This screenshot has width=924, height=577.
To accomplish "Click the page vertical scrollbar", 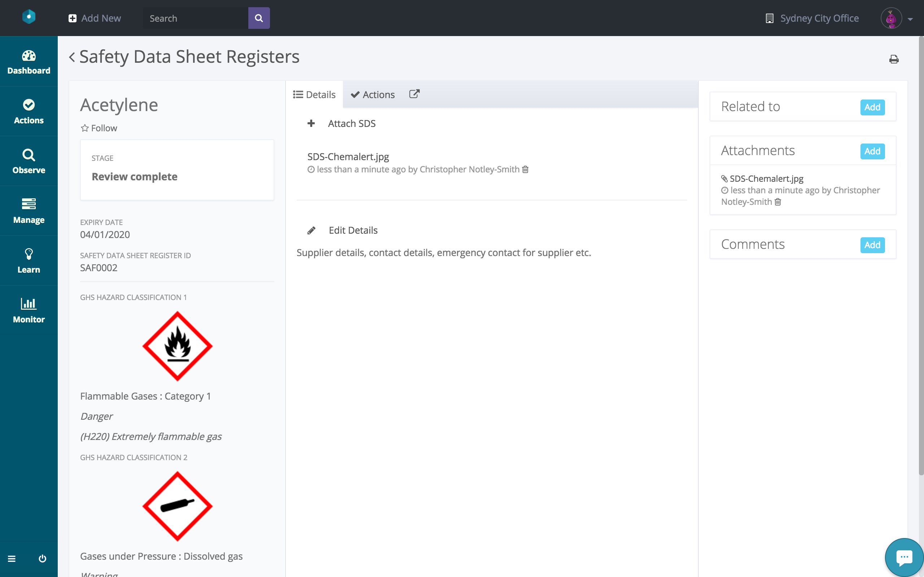I will pyautogui.click(x=921, y=256).
